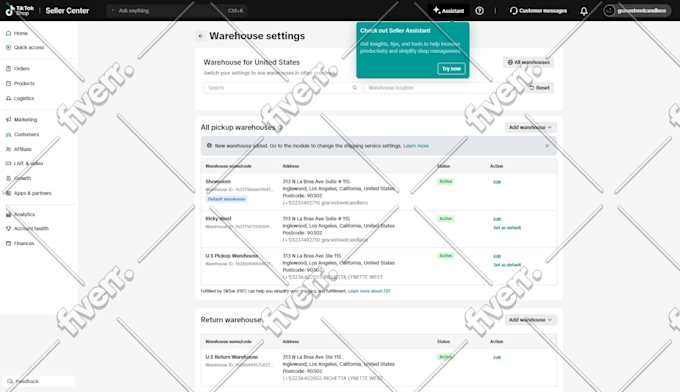Set U.S Pickup Warehouse as default
Image resolution: width=680 pixels, height=392 pixels.
click(x=507, y=265)
